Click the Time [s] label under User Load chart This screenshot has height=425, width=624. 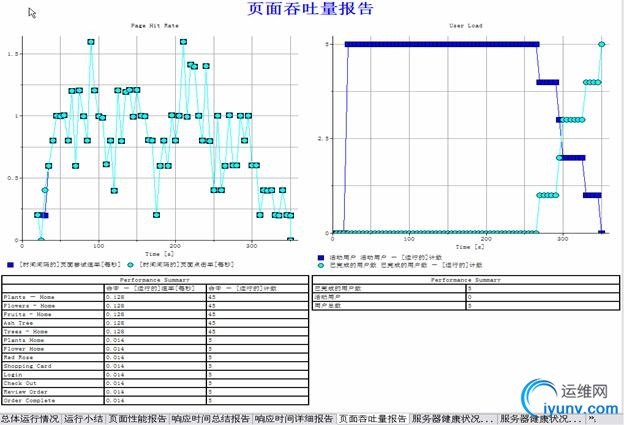tap(470, 247)
